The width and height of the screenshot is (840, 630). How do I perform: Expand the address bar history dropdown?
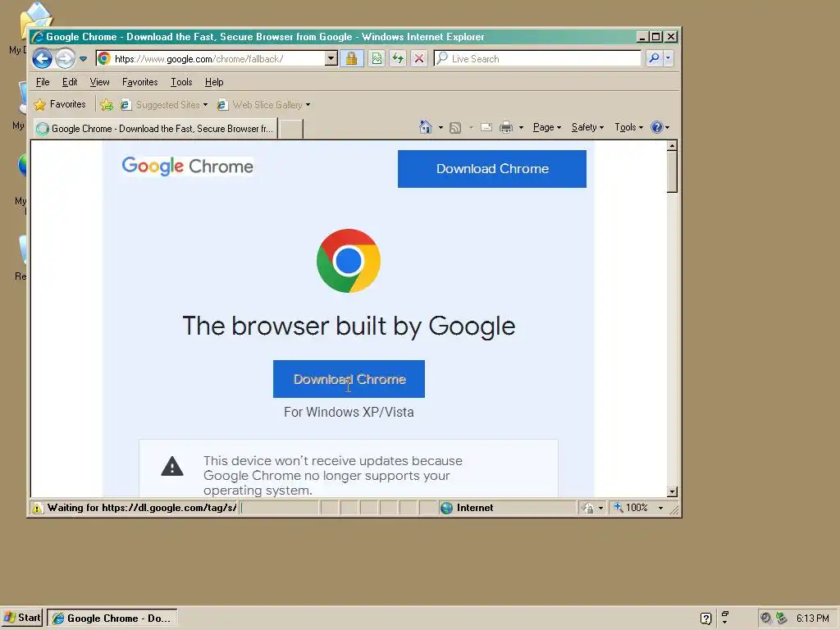point(331,58)
